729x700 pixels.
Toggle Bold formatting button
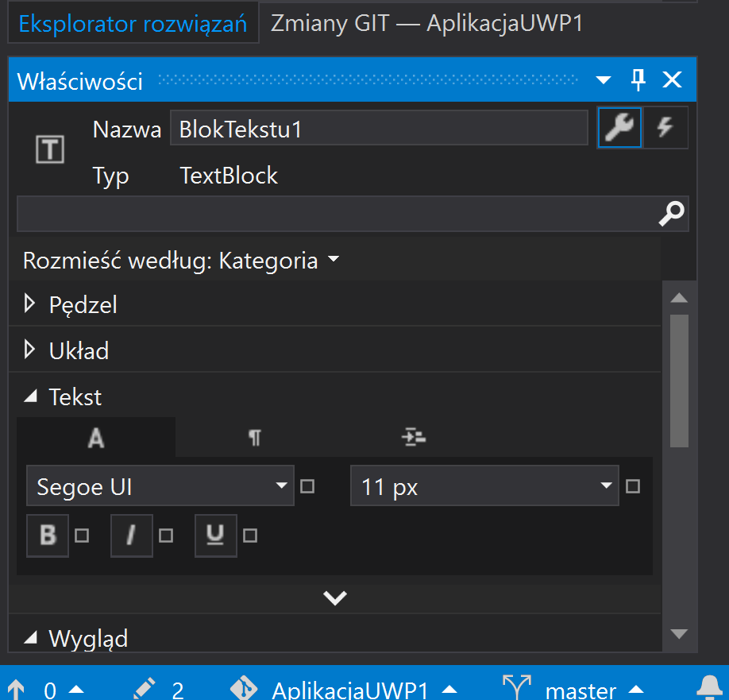[48, 536]
